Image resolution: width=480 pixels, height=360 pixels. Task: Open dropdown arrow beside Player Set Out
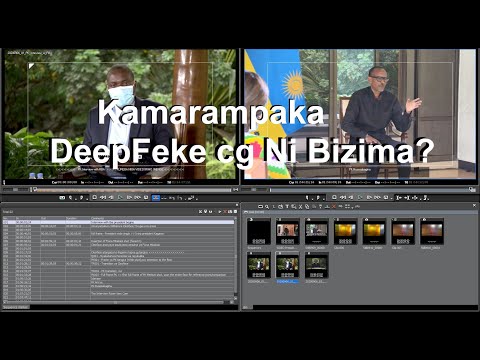tap(87, 199)
